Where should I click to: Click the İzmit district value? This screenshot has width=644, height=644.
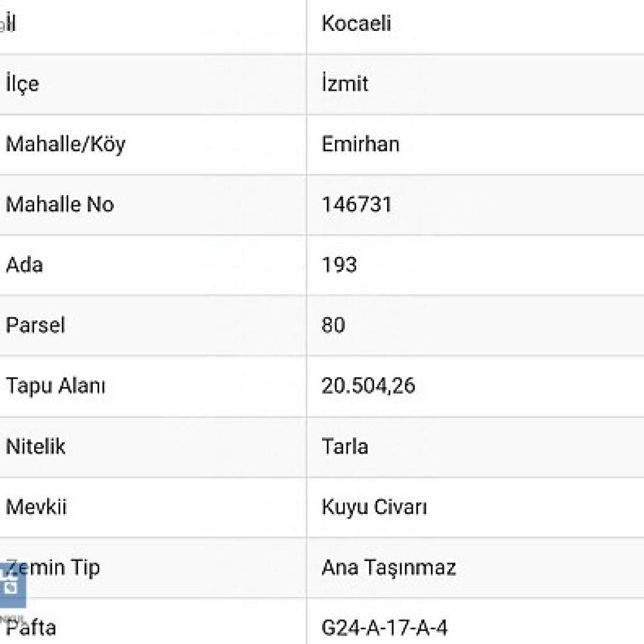tap(345, 83)
